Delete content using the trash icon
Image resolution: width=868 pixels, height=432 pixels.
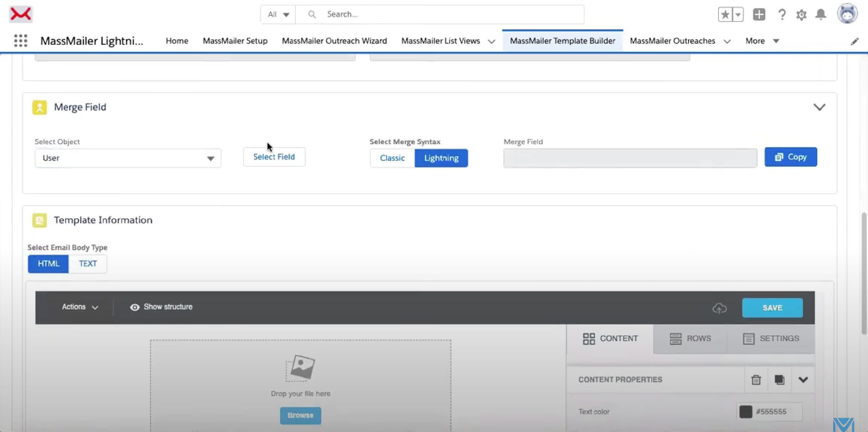point(756,380)
